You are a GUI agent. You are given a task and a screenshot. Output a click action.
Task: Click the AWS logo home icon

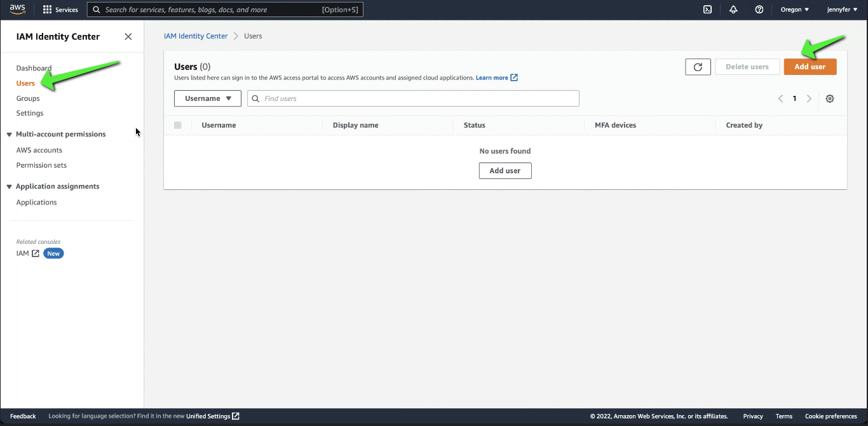tap(17, 10)
